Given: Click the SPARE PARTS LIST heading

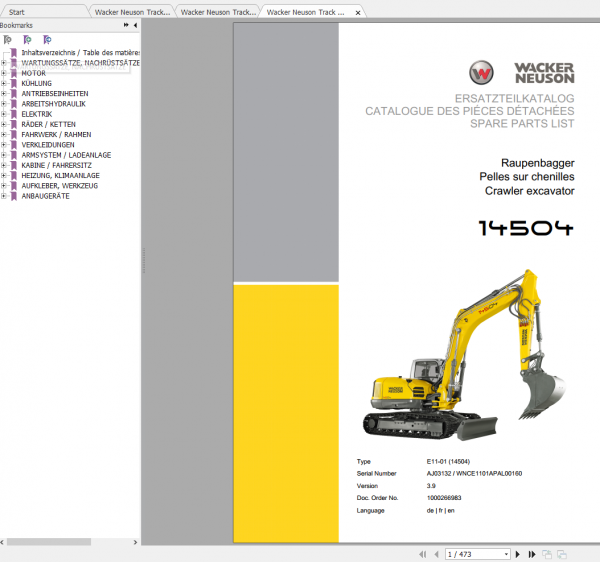Looking at the screenshot, I should (x=522, y=124).
